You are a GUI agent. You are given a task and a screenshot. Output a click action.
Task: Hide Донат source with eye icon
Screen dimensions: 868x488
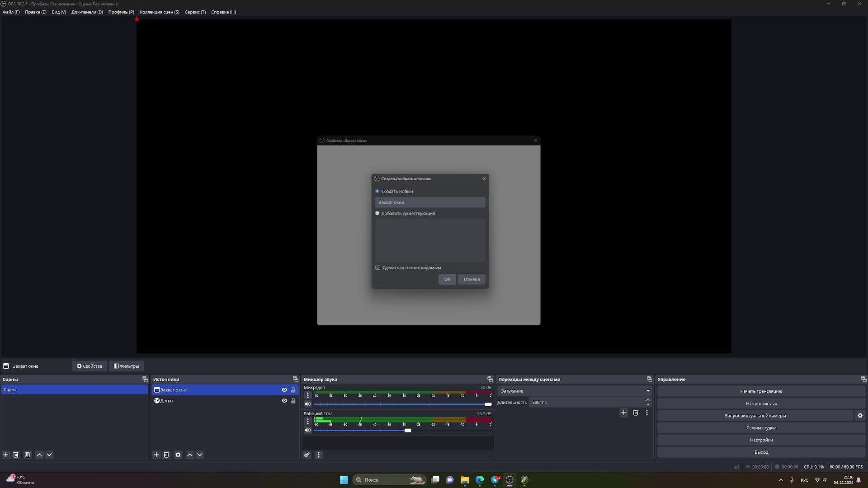click(284, 401)
